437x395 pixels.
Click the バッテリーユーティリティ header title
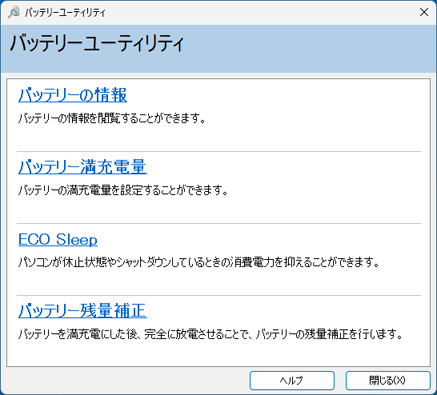coord(97,44)
